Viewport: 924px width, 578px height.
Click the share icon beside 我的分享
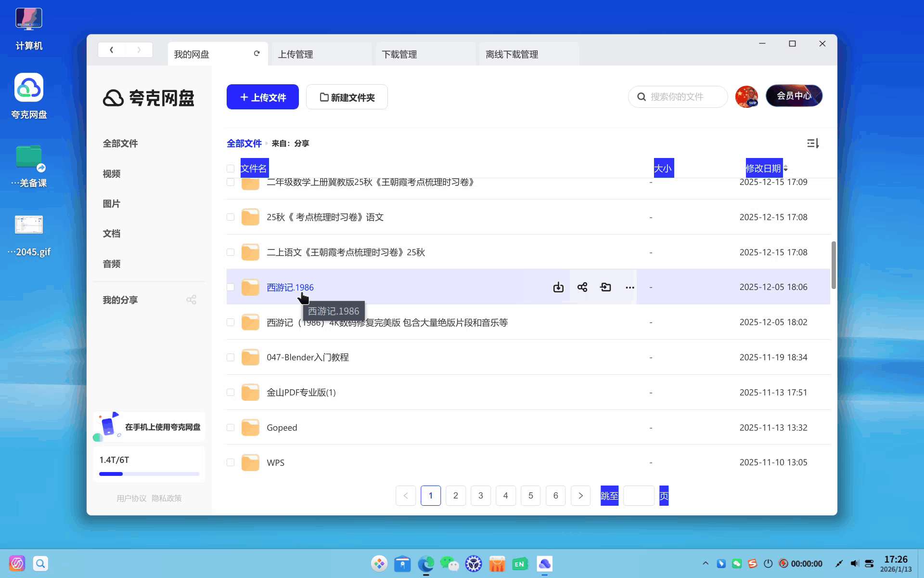click(x=192, y=299)
